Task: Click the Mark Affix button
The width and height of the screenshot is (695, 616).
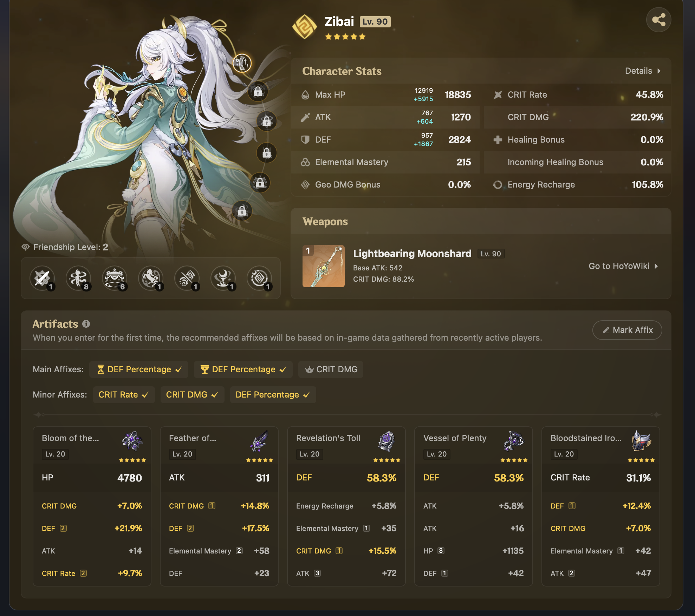Action: (x=627, y=330)
